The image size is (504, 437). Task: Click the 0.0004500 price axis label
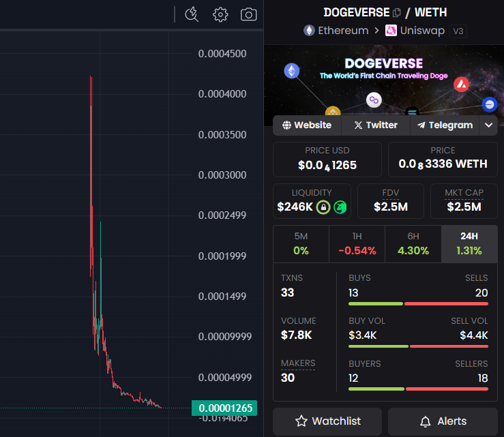(222, 54)
